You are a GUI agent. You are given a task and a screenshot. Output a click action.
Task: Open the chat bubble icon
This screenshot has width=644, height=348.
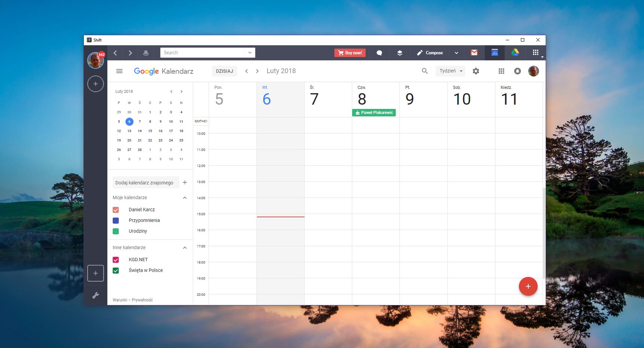click(379, 53)
